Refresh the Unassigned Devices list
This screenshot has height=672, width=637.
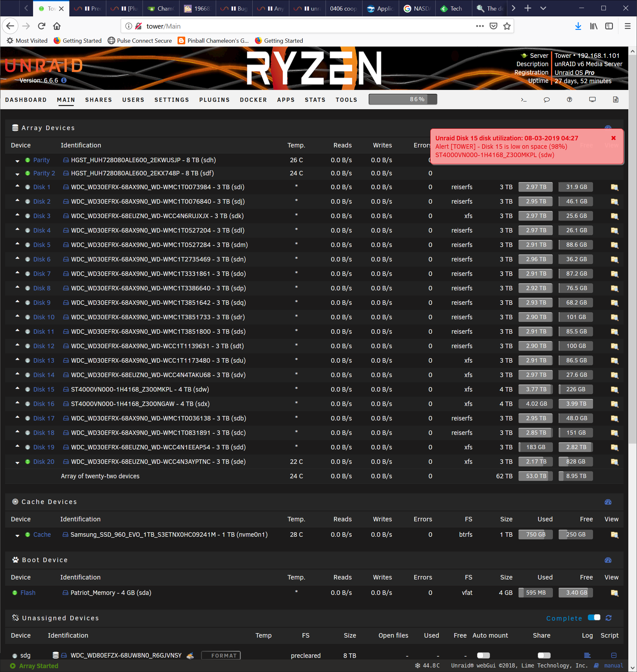(608, 618)
